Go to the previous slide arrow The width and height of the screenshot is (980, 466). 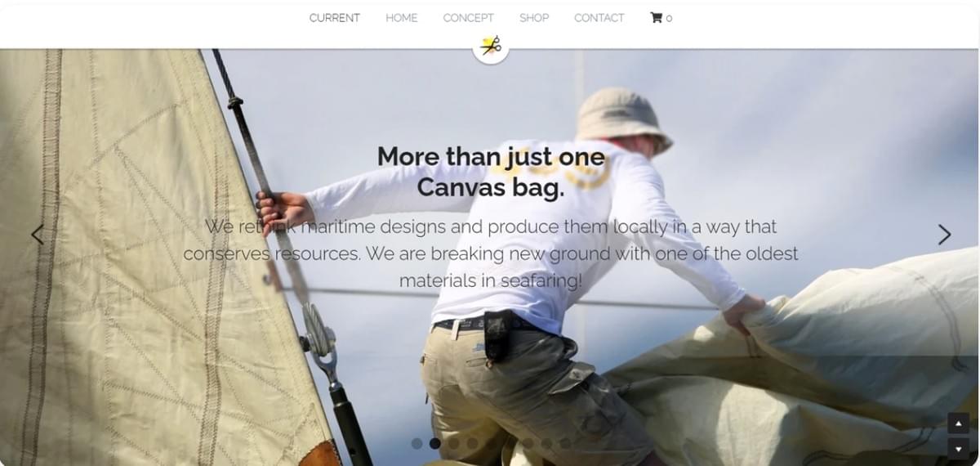[x=37, y=235]
